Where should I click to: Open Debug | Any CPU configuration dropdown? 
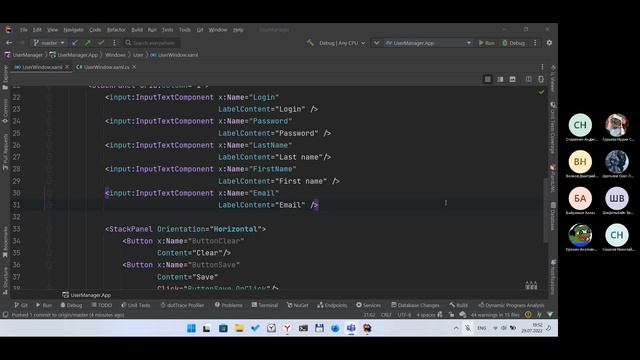tap(342, 43)
